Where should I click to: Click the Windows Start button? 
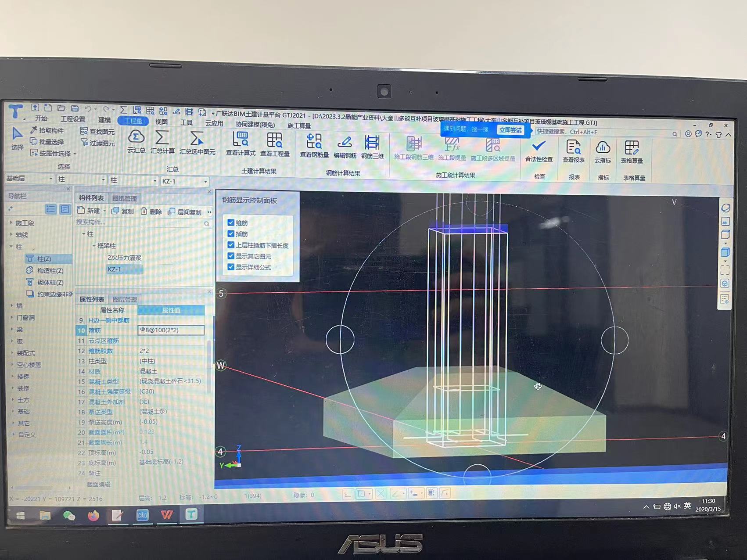click(x=21, y=516)
